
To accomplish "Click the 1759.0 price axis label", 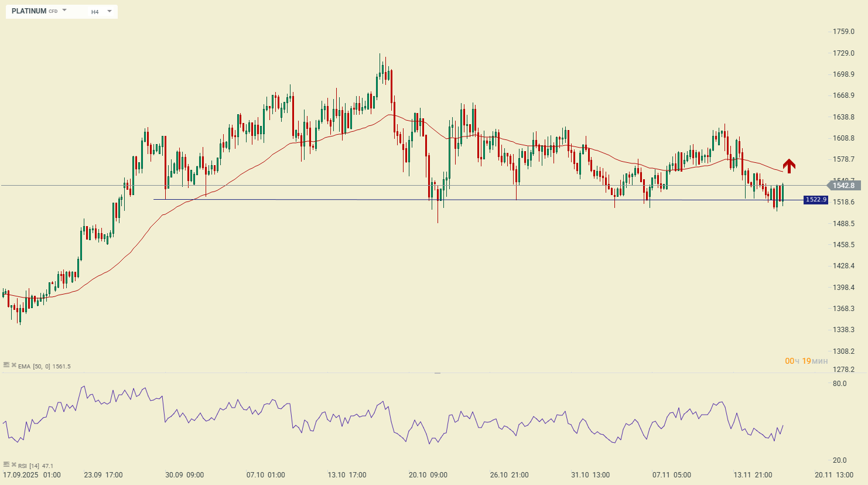I will coord(843,32).
